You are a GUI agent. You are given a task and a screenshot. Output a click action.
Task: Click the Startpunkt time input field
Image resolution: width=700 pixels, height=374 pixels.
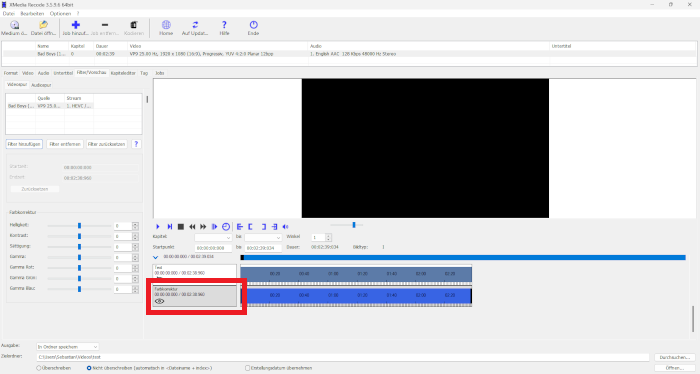(213, 248)
